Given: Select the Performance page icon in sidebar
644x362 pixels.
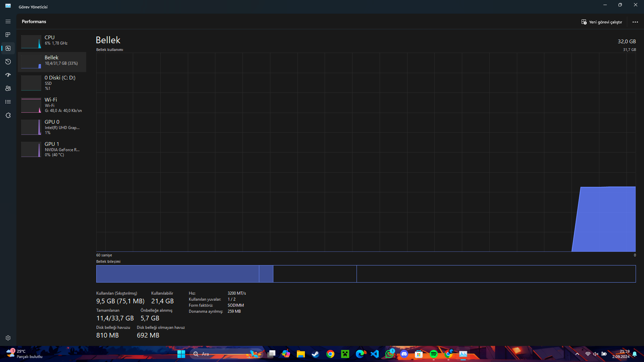Looking at the screenshot, I should (x=8, y=48).
